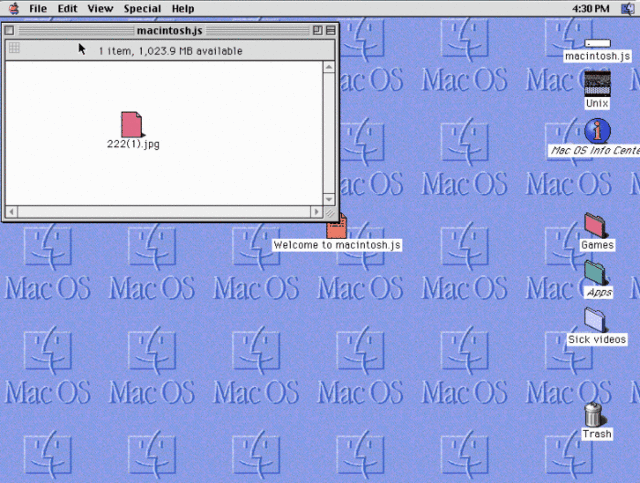Open the application switcher menu icon

point(628,9)
